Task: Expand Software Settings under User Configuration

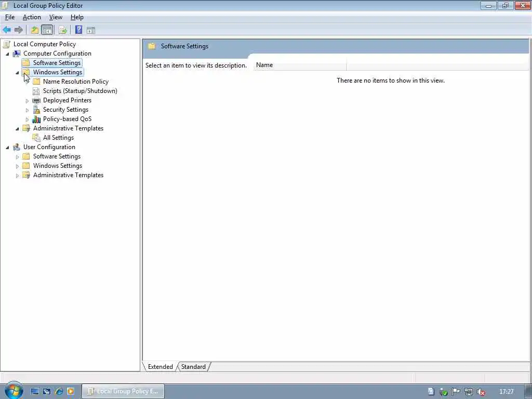Action: [17, 157]
